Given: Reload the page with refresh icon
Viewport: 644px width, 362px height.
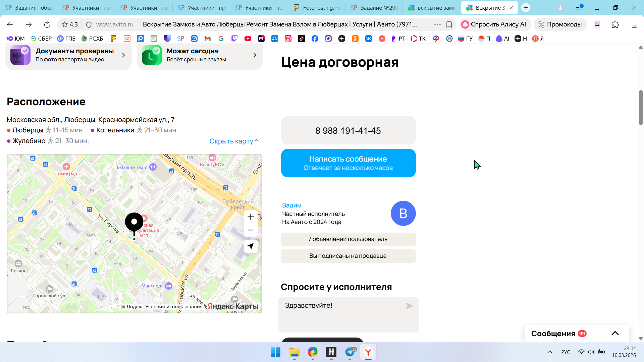Looking at the screenshot, I should pyautogui.click(x=47, y=24).
